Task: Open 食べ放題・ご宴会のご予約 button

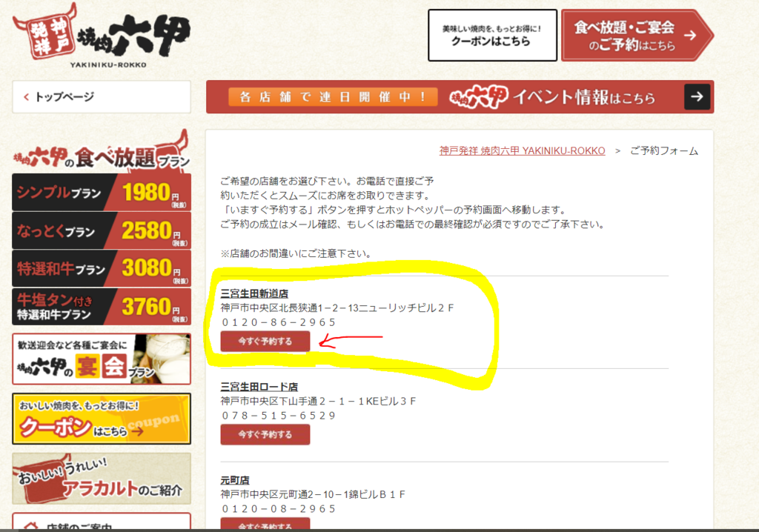Action: coord(637,36)
